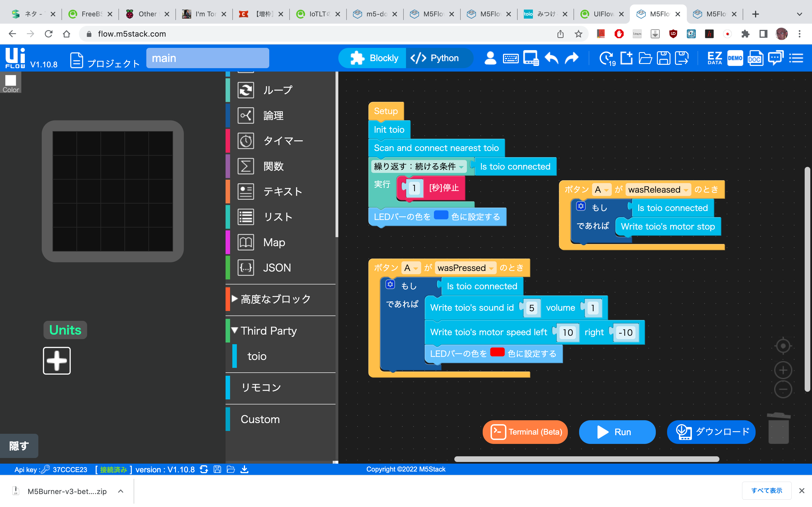This screenshot has width=812, height=507.
Task: Toggle the device connection refresh icon in status bar
Action: tap(204, 470)
